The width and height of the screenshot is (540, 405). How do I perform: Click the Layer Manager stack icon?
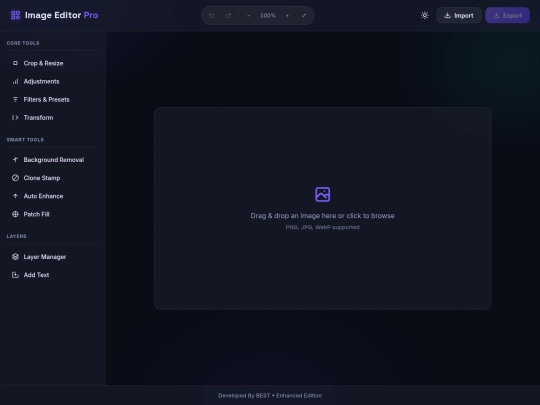(15, 257)
